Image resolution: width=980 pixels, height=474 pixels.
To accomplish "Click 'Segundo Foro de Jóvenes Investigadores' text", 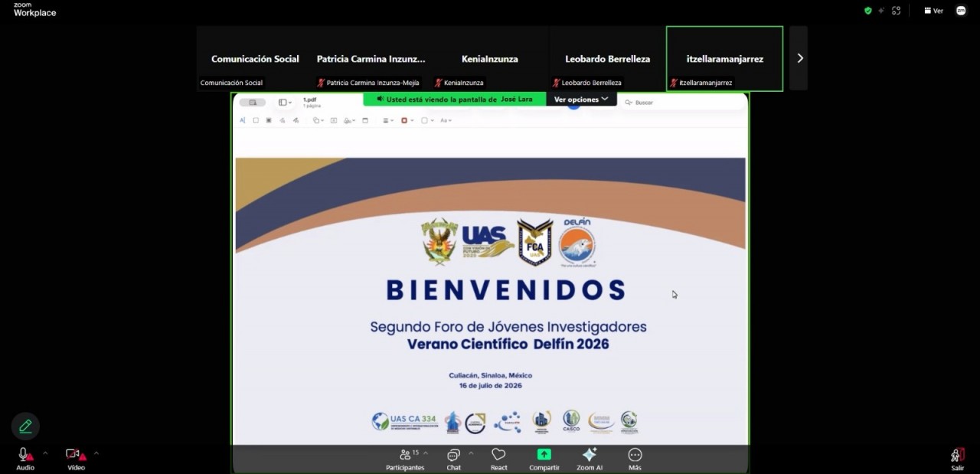I will 508,327.
